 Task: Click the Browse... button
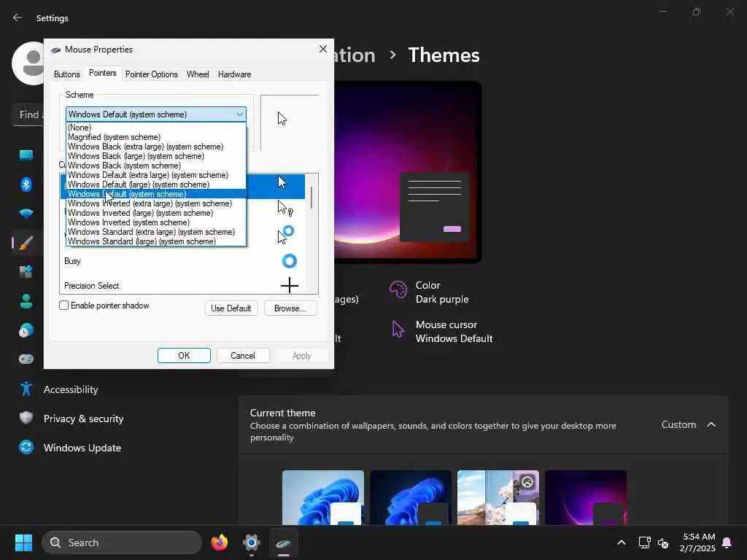pyautogui.click(x=290, y=308)
